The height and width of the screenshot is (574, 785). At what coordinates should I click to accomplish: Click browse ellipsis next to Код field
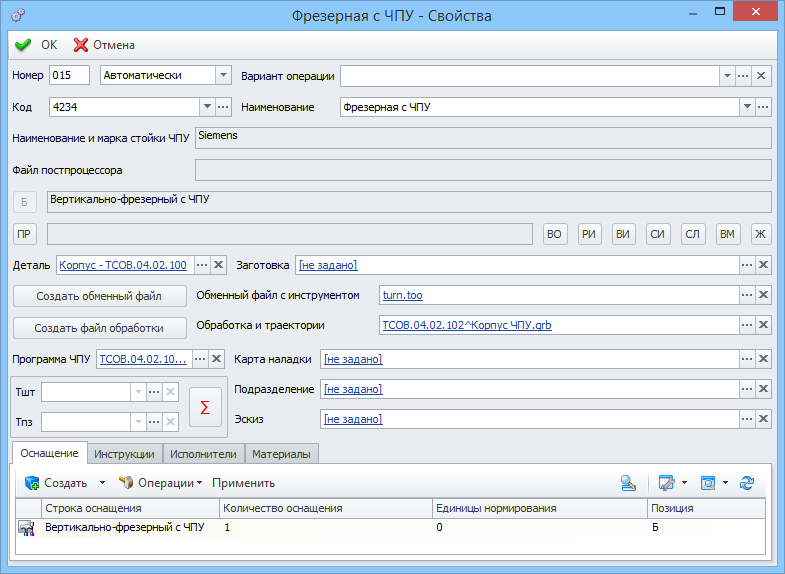223,107
